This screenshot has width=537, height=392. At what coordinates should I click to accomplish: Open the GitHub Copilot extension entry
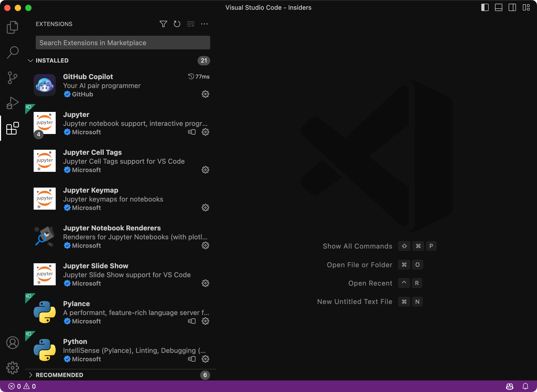point(121,85)
